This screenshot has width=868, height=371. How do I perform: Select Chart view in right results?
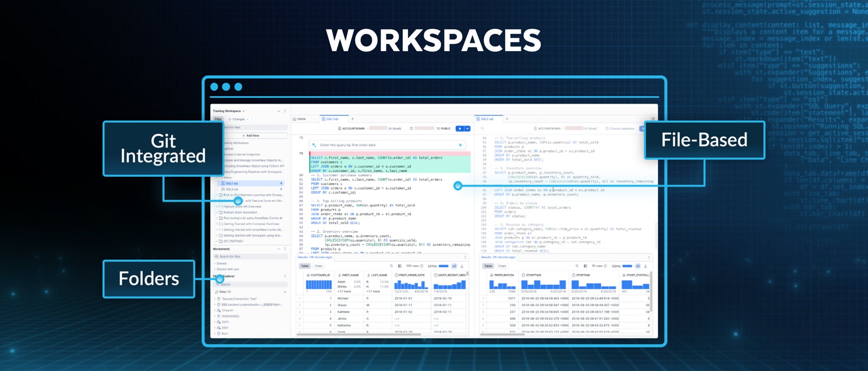coord(502,266)
